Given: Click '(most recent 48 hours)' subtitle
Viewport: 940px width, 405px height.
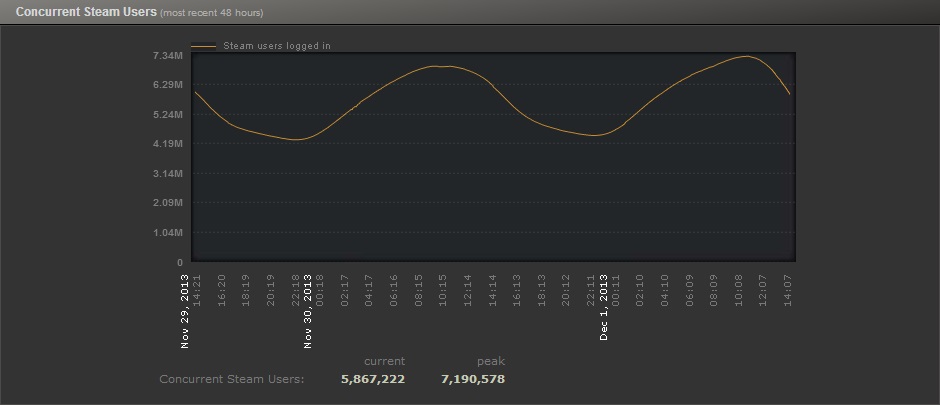Looking at the screenshot, I should coord(212,13).
